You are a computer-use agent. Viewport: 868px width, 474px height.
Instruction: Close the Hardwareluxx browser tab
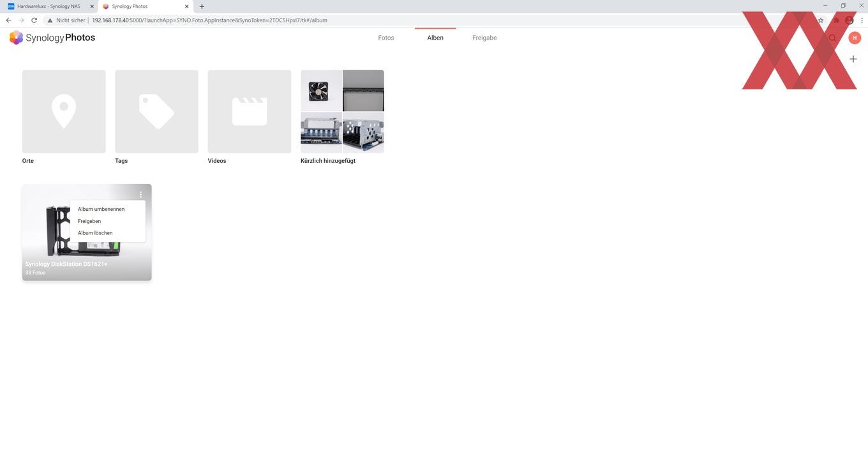point(91,6)
